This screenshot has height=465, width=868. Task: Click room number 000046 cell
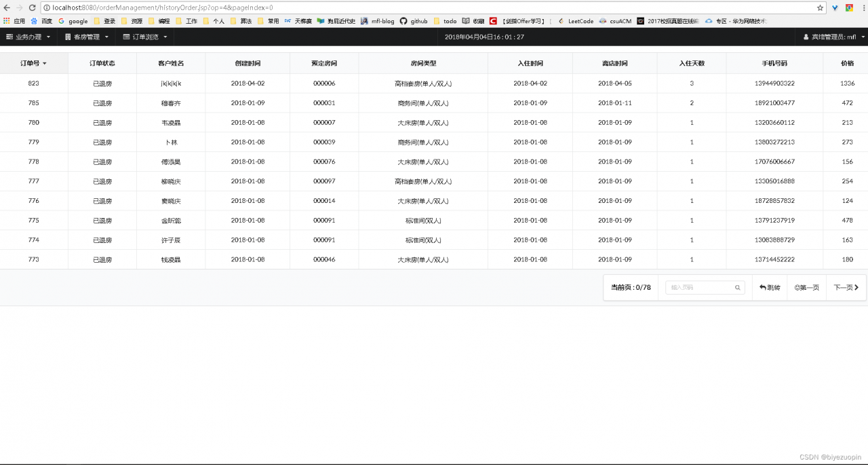pos(324,259)
